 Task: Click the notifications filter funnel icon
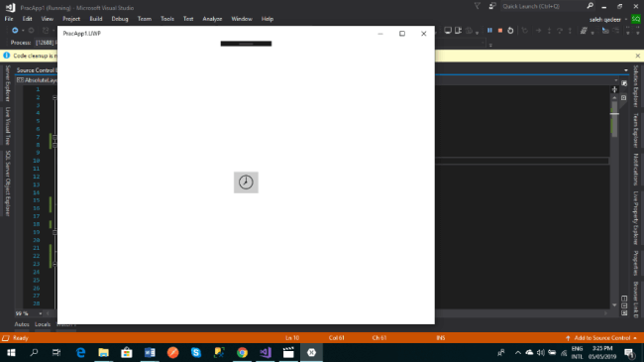click(x=477, y=6)
